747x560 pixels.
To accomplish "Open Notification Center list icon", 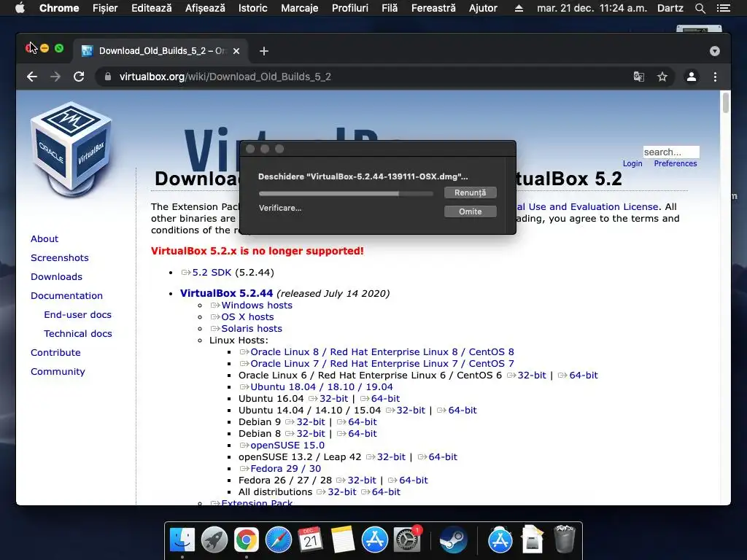I will tap(723, 8).
